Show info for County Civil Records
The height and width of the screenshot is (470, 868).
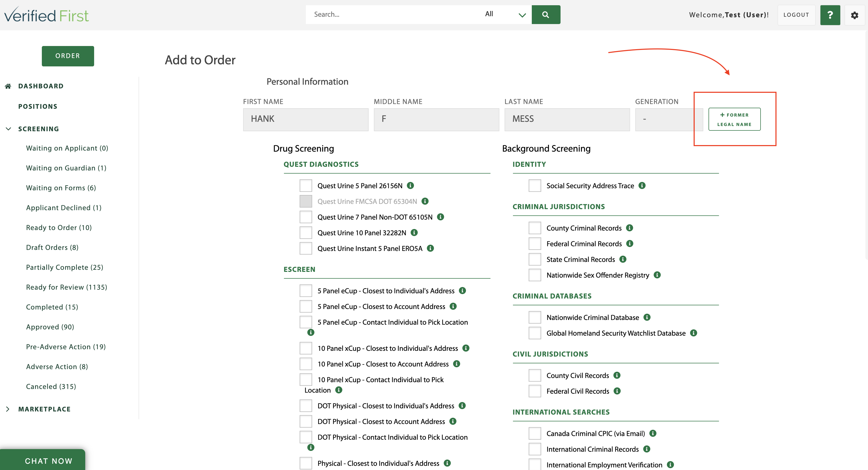[x=617, y=375]
